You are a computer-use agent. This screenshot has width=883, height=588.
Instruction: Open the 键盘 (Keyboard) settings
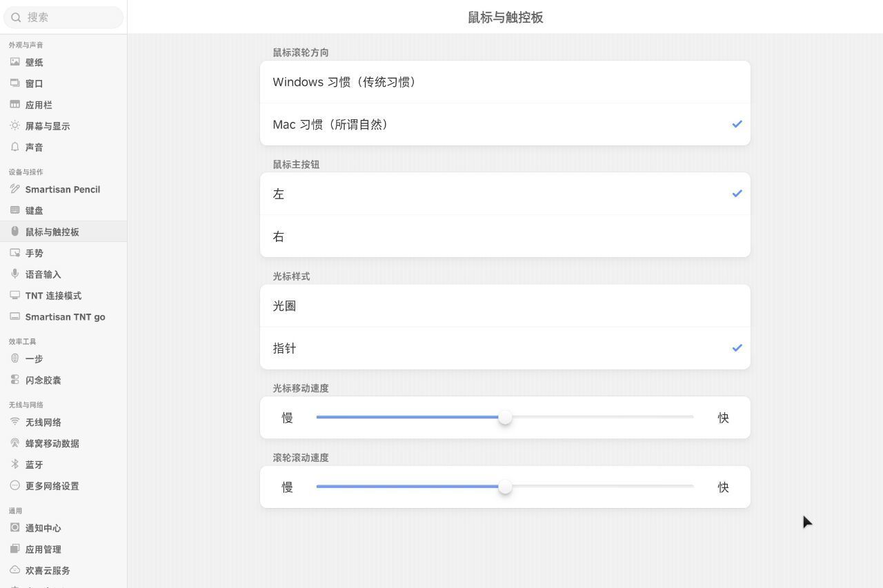click(x=33, y=210)
